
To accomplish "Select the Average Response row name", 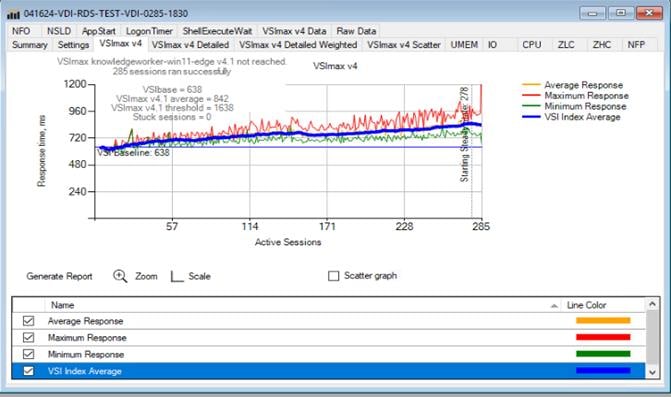I will [x=85, y=321].
